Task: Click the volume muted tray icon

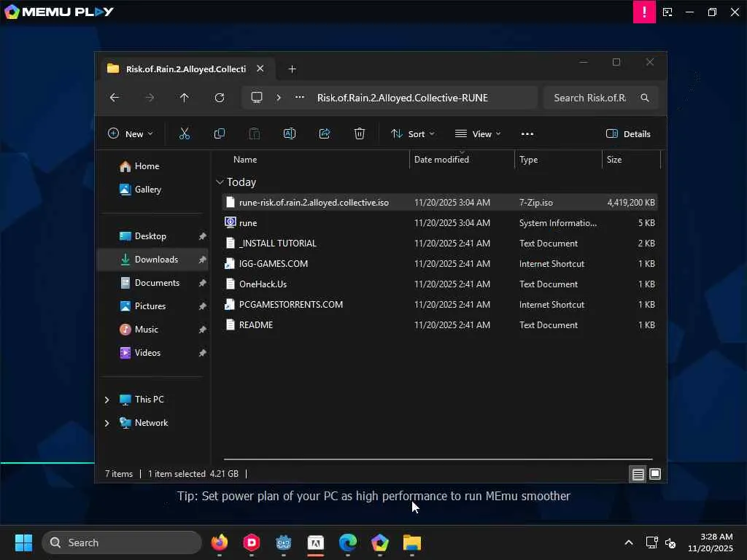Action: pyautogui.click(x=670, y=542)
